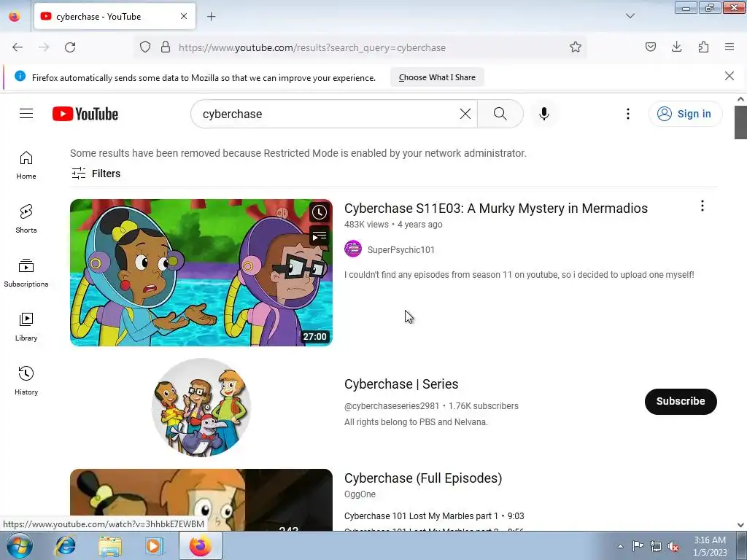The width and height of the screenshot is (747, 560).
Task: Click the Sign in button
Action: [x=685, y=114]
